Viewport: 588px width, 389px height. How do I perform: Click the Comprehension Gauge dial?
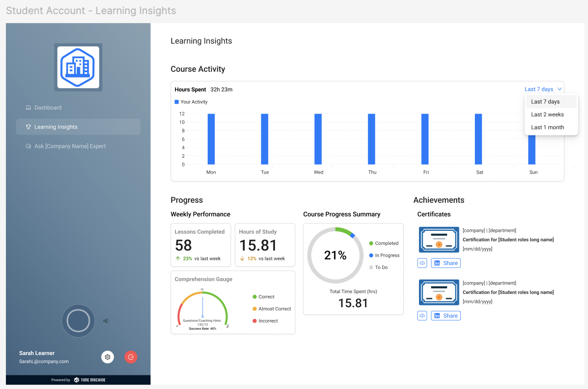click(x=203, y=309)
